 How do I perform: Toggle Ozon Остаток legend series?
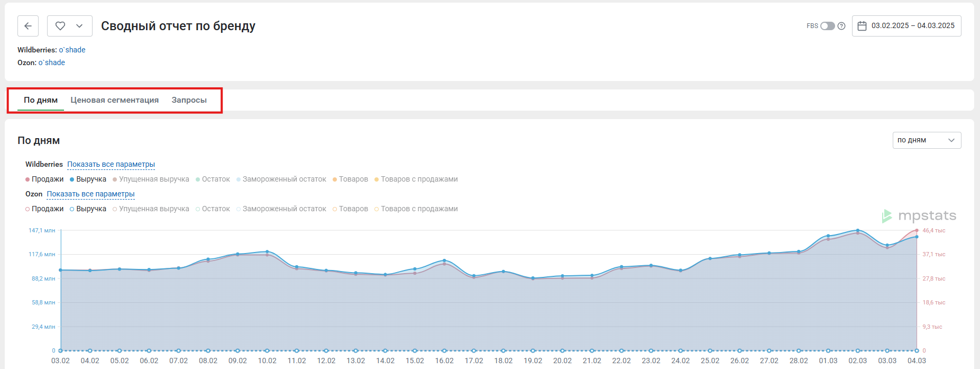213,209
